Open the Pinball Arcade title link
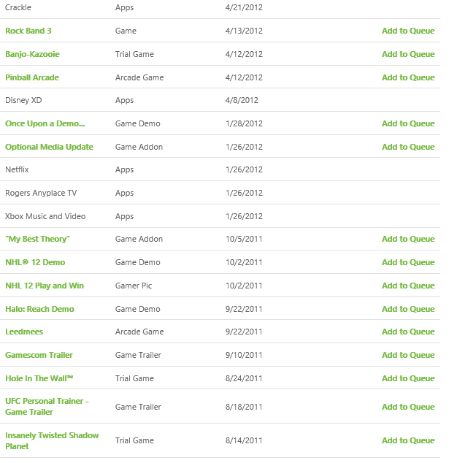The image size is (476, 463). (32, 77)
